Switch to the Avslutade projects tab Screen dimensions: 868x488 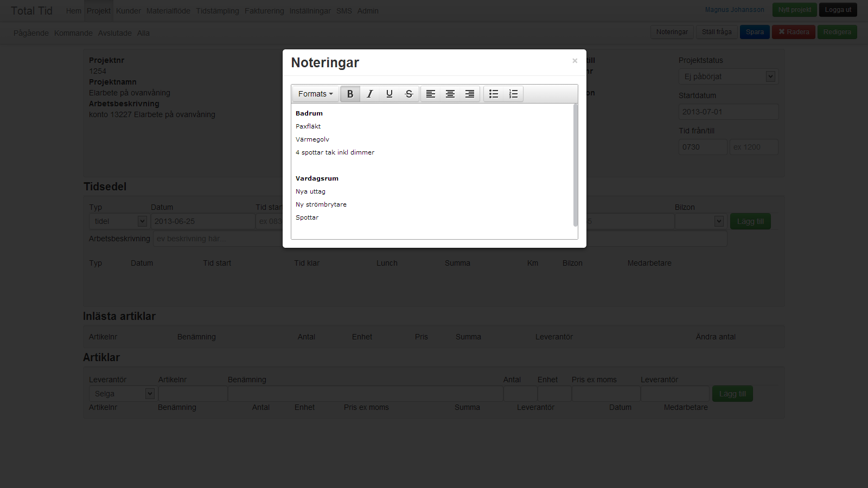point(114,33)
